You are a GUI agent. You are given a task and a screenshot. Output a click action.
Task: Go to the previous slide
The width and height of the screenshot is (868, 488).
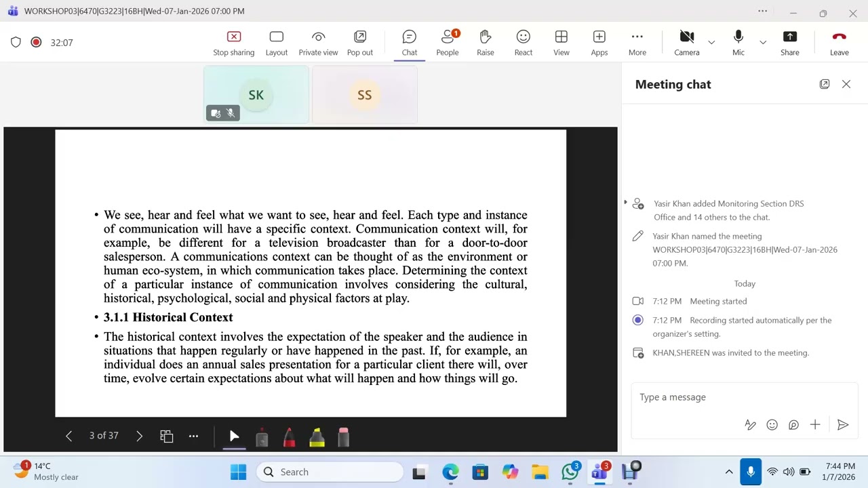coord(68,436)
